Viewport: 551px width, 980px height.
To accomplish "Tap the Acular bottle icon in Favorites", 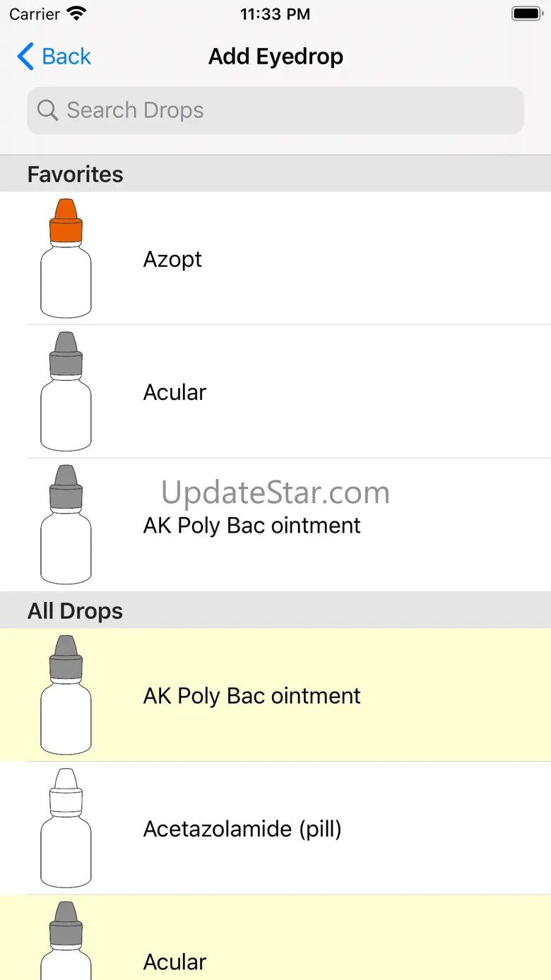I will coord(66,391).
